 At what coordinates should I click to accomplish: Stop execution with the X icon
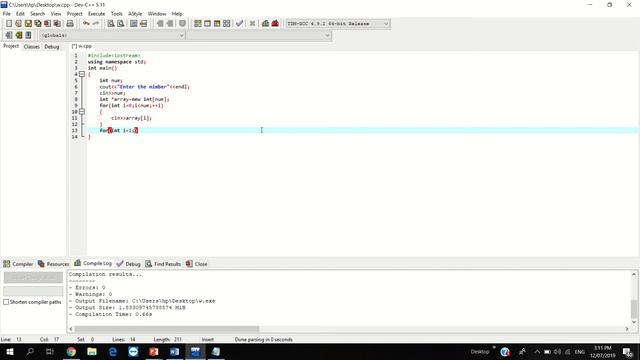coord(252,24)
